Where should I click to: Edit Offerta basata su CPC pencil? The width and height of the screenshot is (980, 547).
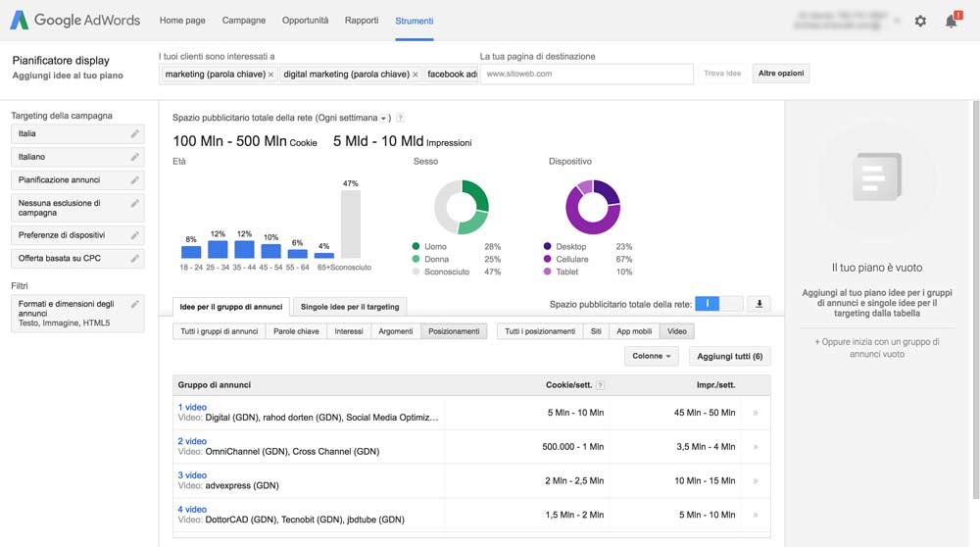pos(134,258)
